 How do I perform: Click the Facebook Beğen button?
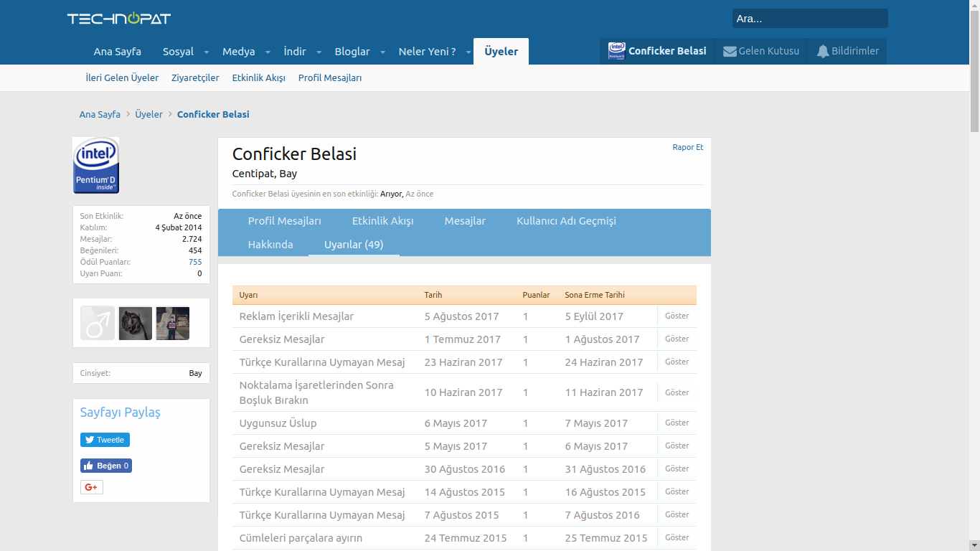tap(106, 466)
